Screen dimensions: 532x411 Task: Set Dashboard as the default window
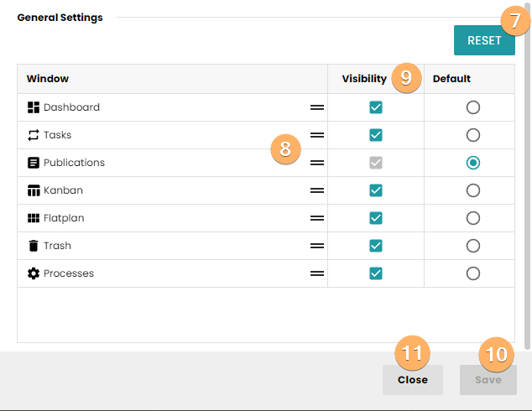[x=473, y=107]
